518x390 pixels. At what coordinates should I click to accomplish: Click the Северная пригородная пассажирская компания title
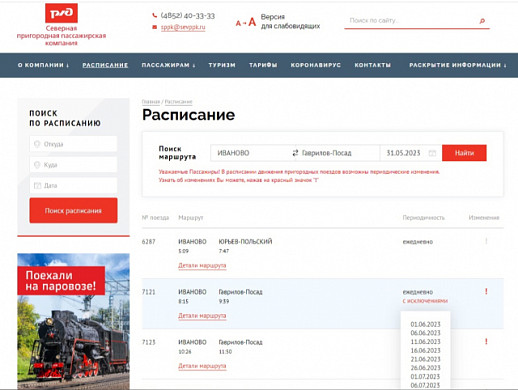coord(61,35)
